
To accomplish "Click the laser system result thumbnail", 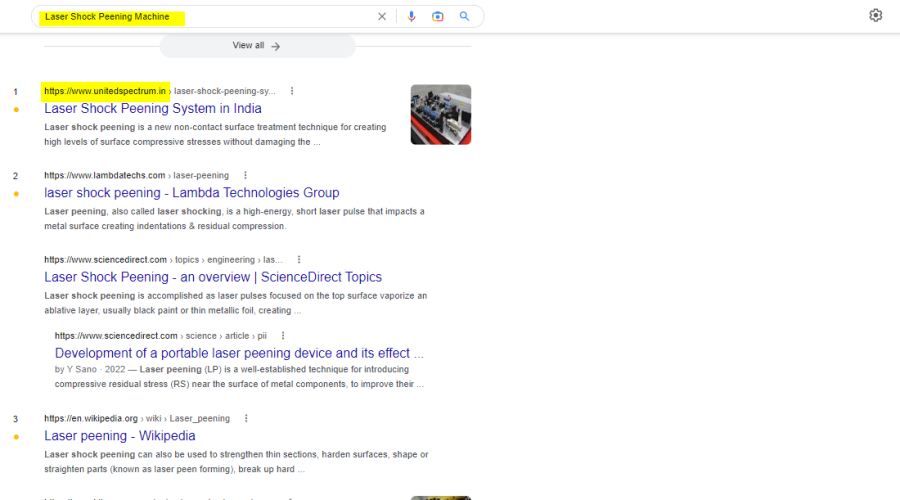I will (x=440, y=114).
